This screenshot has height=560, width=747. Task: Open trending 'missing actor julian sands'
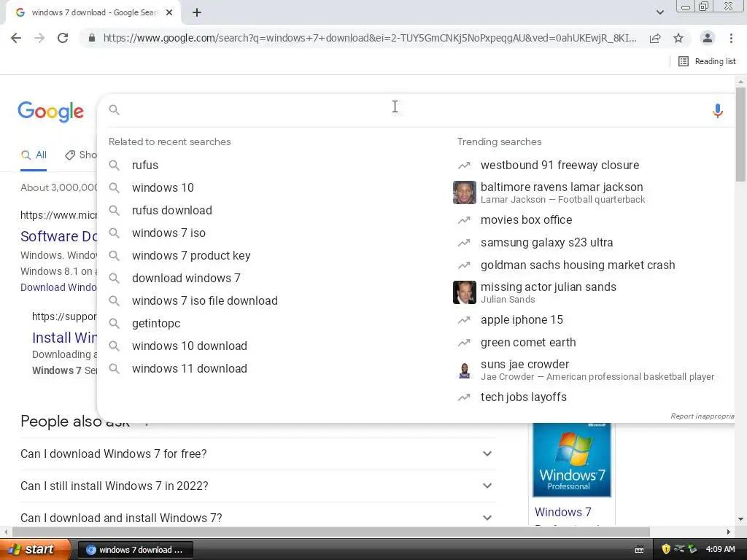tap(549, 287)
